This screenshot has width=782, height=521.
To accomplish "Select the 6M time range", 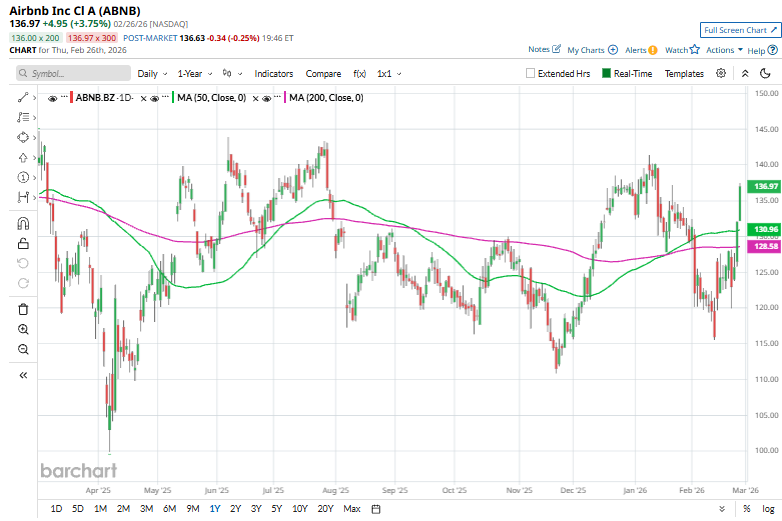I will 169,509.
